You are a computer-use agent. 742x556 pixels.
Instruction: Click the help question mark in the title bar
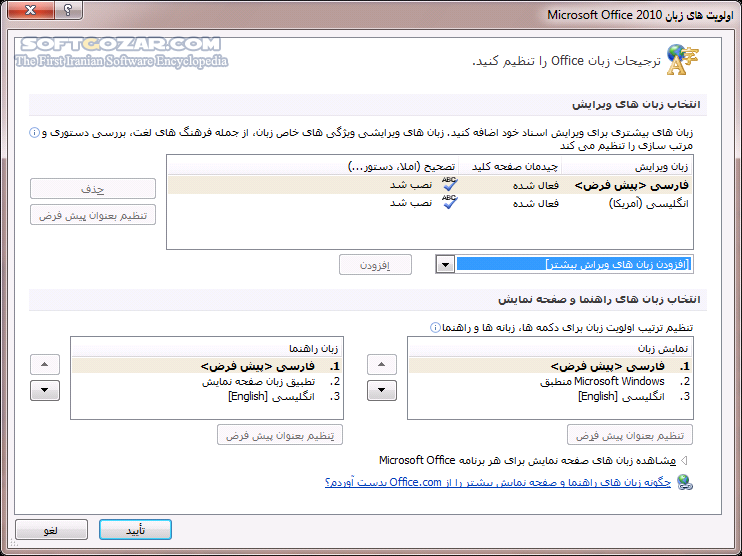click(x=68, y=9)
